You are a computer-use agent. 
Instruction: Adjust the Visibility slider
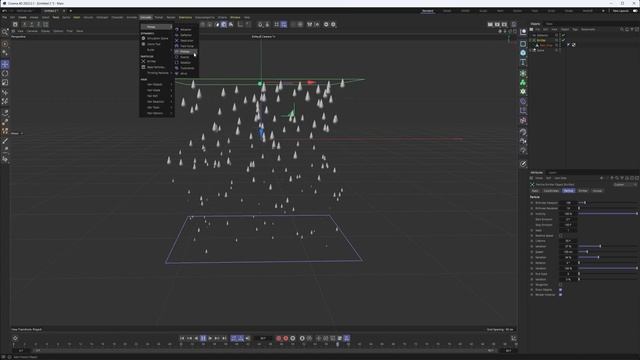608,213
